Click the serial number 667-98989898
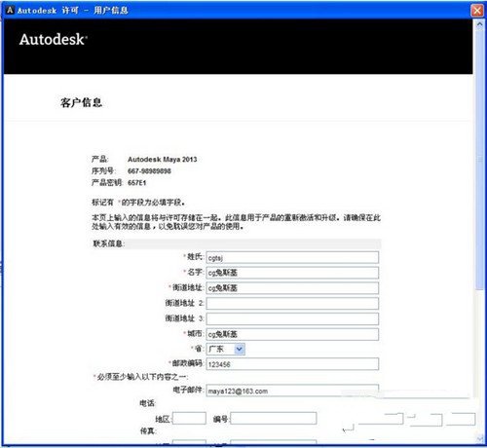 pyautogui.click(x=149, y=171)
